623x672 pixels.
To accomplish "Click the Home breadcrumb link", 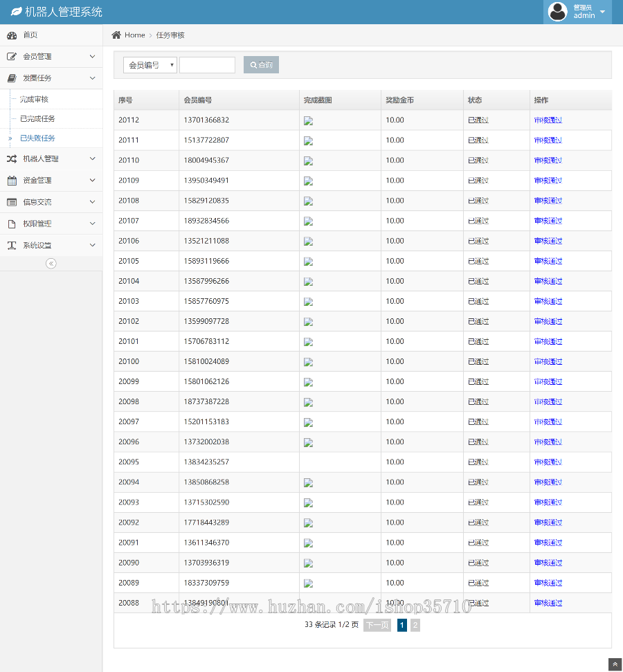I will click(134, 35).
